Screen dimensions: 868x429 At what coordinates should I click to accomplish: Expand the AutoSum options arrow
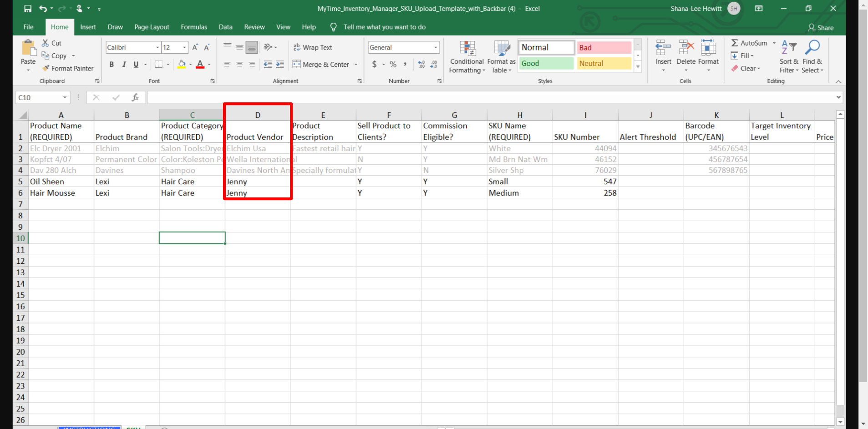click(774, 43)
